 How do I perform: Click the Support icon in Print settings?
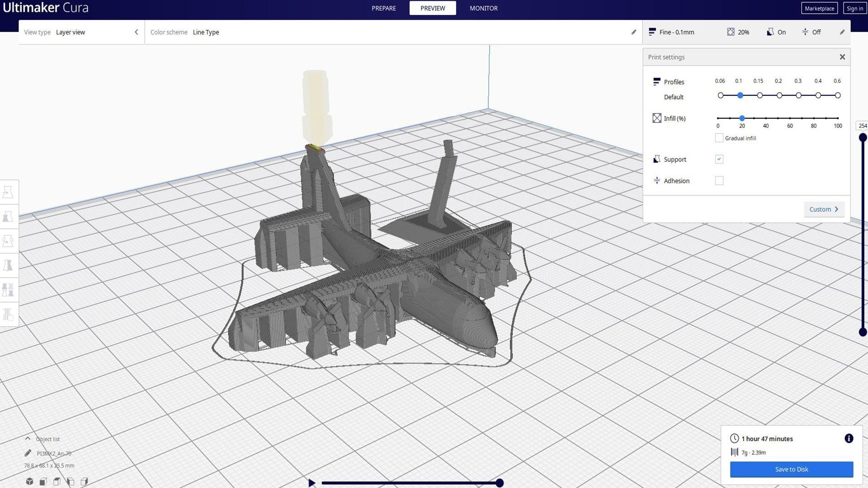tap(656, 159)
